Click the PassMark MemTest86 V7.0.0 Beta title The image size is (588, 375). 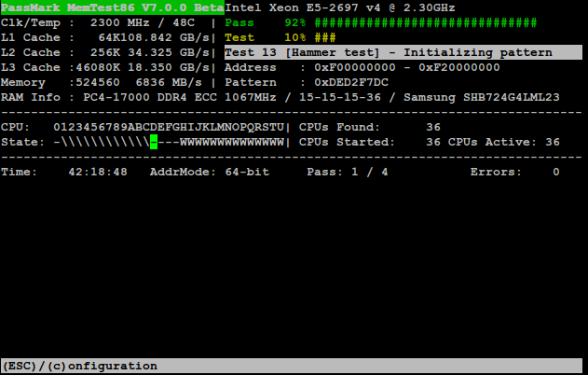(113, 7)
